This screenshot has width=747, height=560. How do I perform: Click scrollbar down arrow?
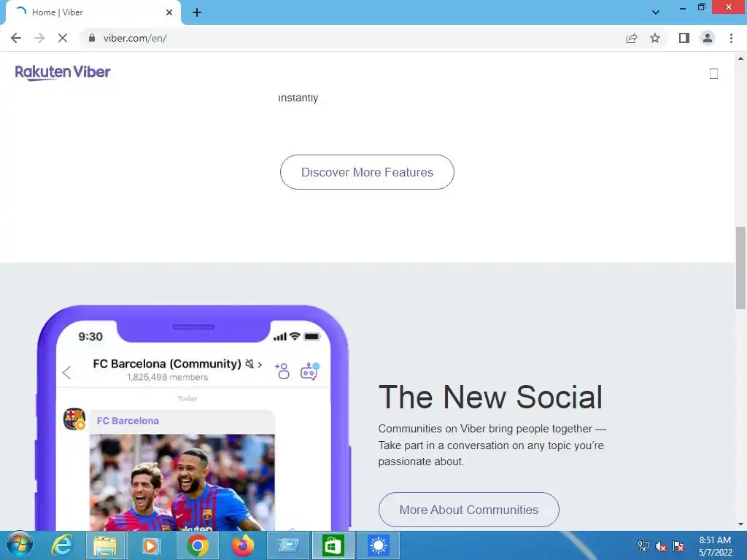tap(740, 524)
